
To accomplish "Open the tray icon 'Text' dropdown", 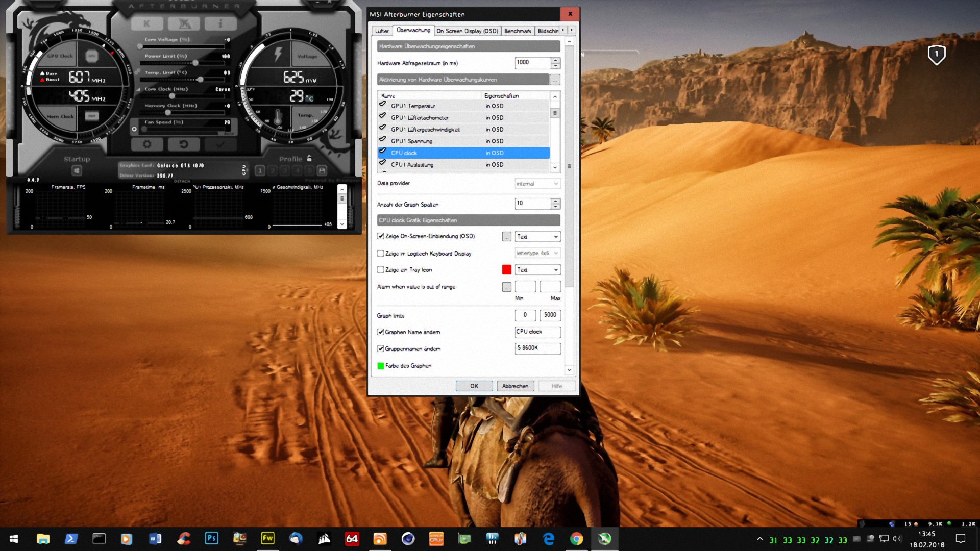I will pos(537,270).
